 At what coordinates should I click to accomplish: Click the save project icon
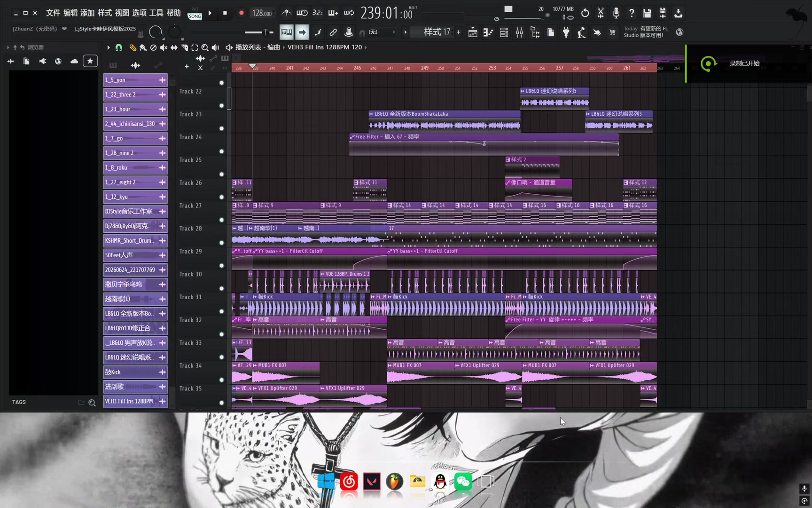647,13
